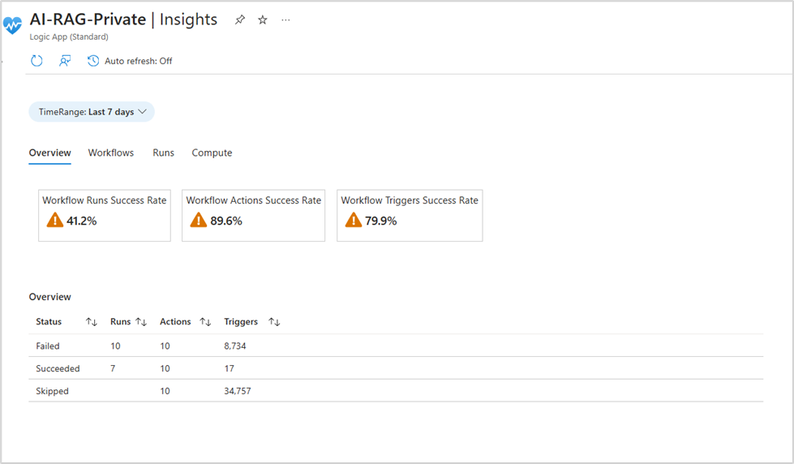Sort by Status column arrows
Viewport: 794px width, 464px height.
point(91,322)
